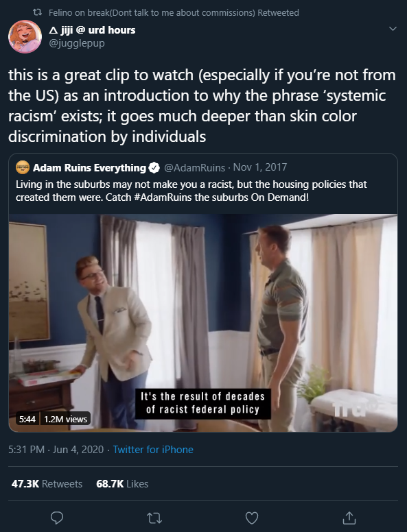This screenshot has width=407, height=532.
Task: Like the tweet with heart icon
Action: [x=252, y=518]
